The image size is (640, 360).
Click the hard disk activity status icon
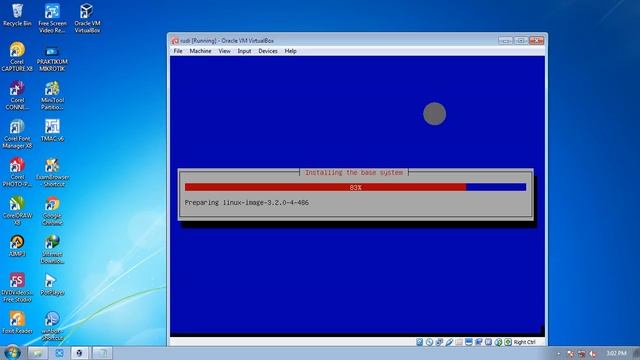click(420, 342)
